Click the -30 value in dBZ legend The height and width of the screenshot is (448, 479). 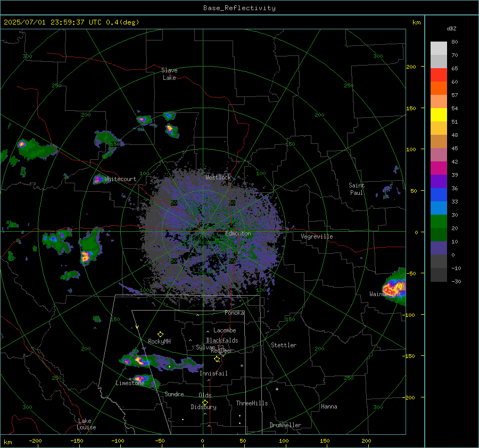tap(456, 282)
